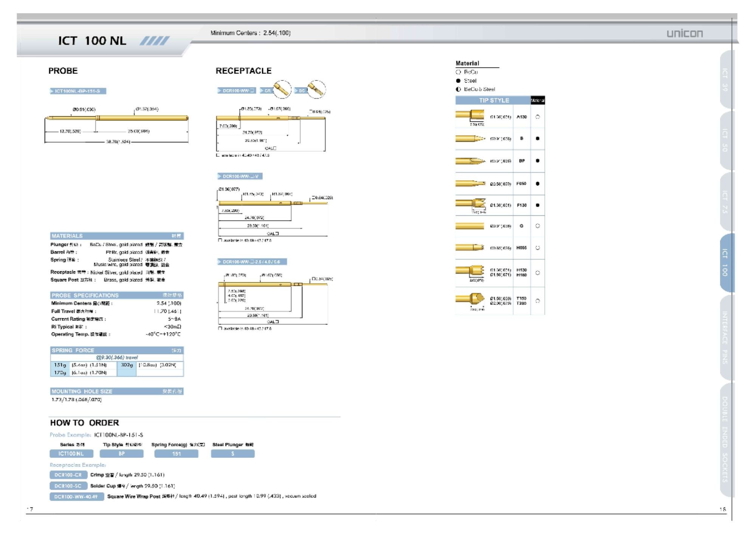The image size is (756, 534).
Task: Click the 302g spring force blue cell
Action: click(127, 365)
